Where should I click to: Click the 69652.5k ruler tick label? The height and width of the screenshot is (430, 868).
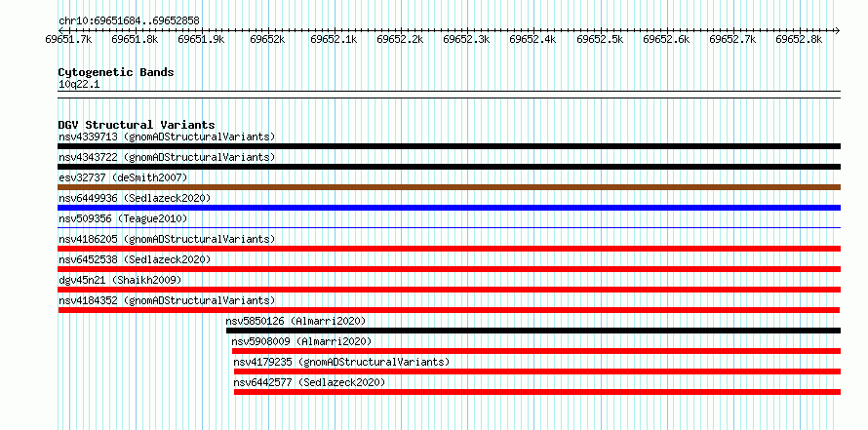[x=600, y=40]
